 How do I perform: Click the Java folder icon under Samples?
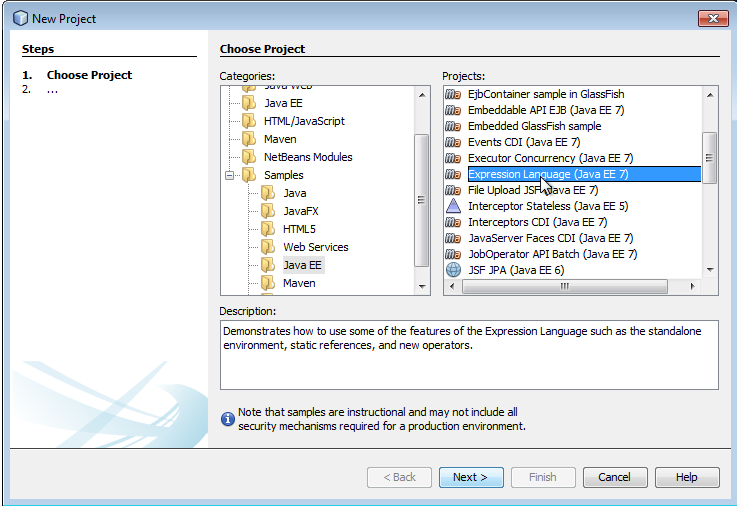click(268, 193)
